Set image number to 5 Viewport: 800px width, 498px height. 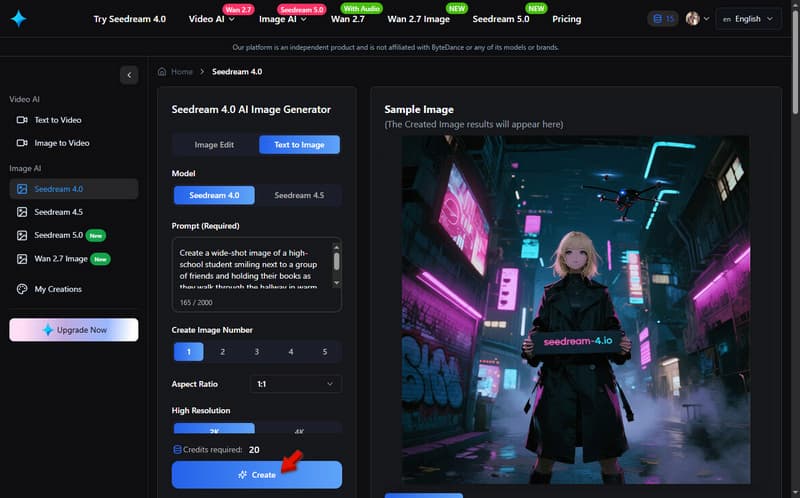pyautogui.click(x=324, y=352)
